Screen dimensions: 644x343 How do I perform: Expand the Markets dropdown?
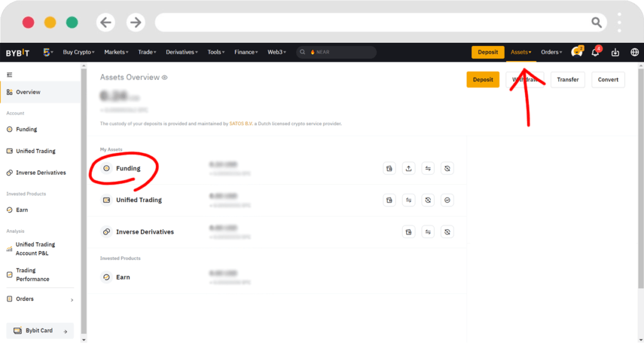(x=116, y=52)
